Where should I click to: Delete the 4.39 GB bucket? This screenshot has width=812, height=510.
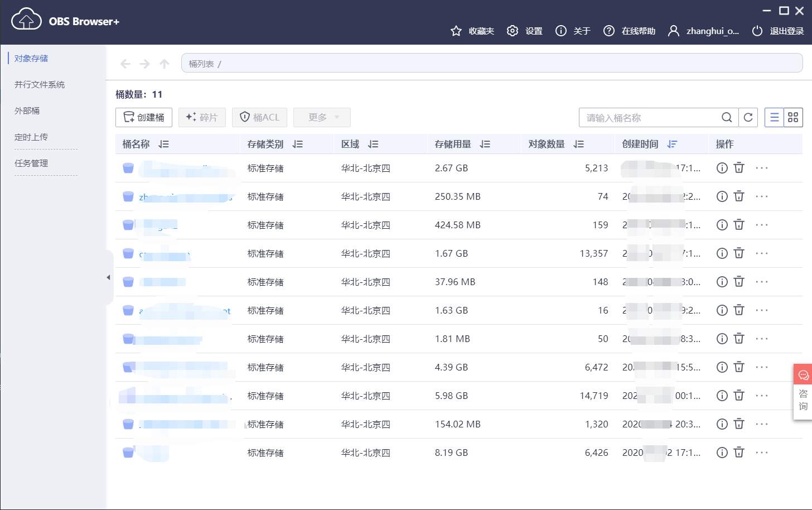739,367
